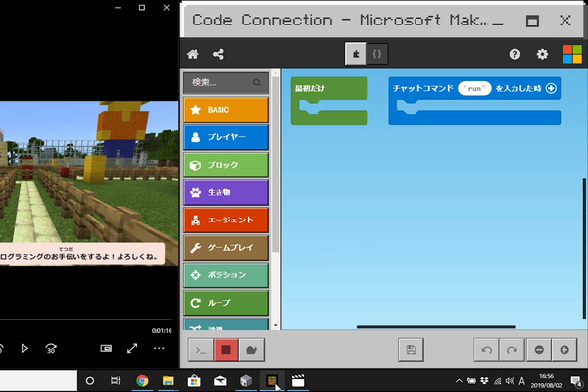Focus the block search field
This screenshot has height=392, width=588.
tap(225, 83)
